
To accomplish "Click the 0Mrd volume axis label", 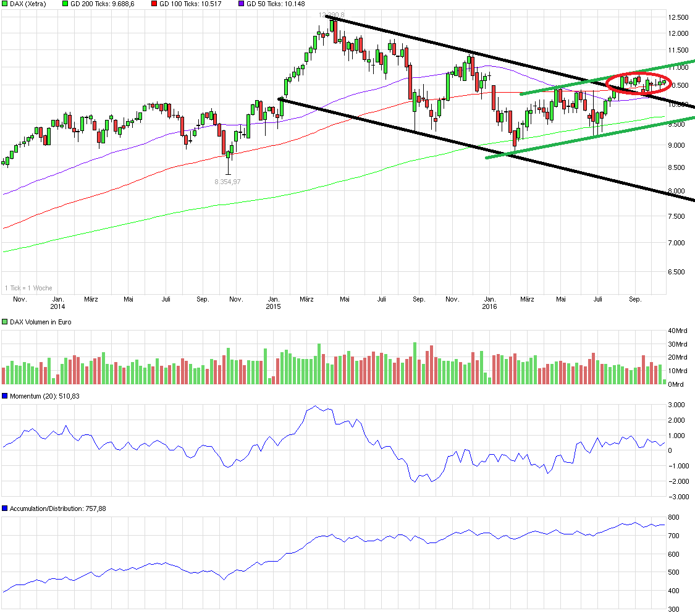I will (676, 384).
